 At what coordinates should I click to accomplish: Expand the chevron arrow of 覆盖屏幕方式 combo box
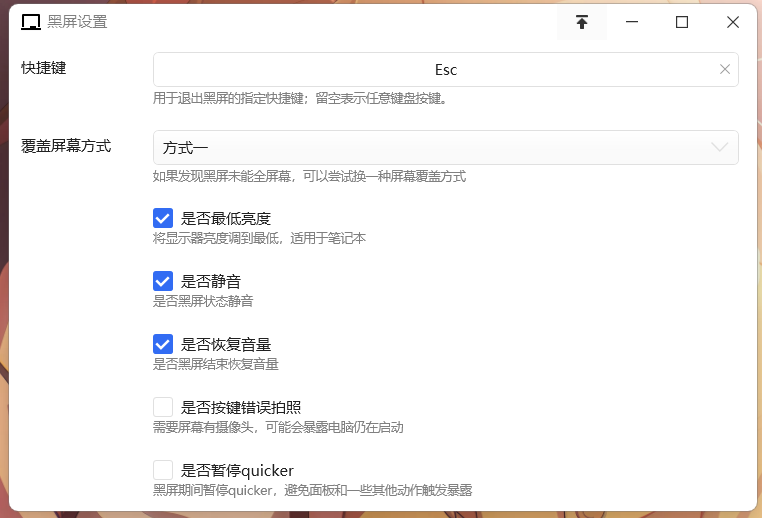tap(719, 147)
